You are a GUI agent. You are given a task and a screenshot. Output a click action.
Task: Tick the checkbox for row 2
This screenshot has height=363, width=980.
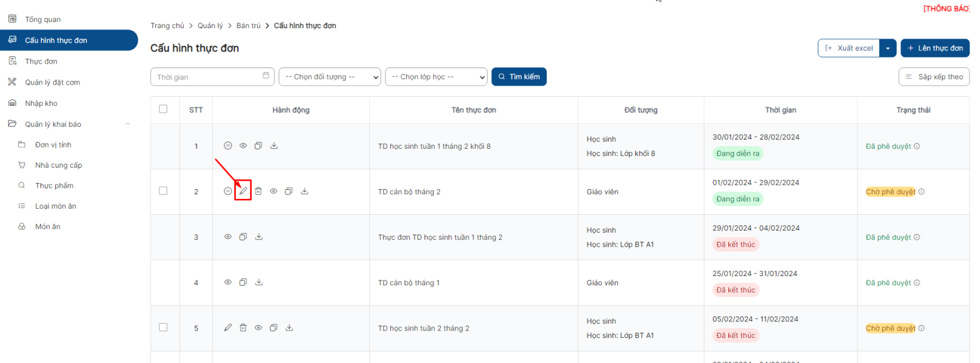point(163,191)
